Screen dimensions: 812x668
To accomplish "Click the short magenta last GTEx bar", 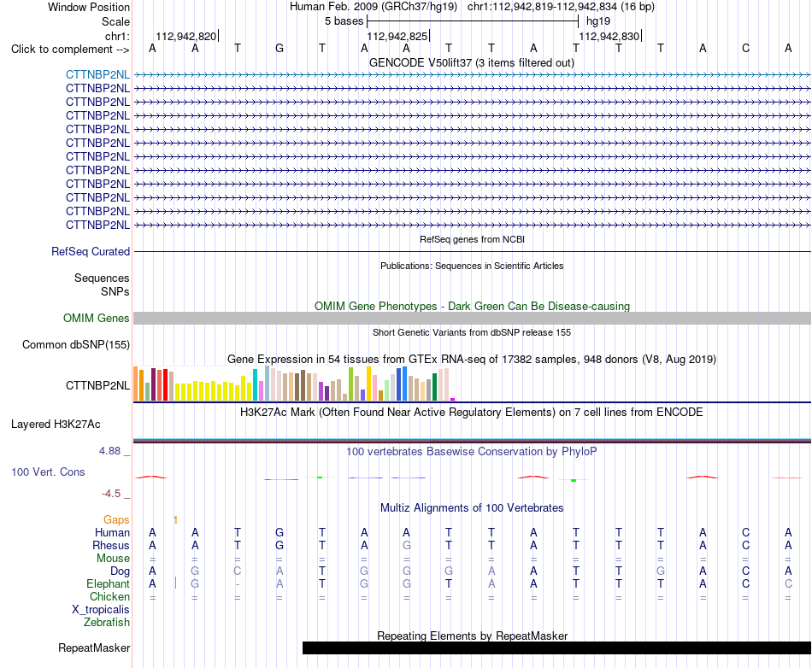I will click(453, 400).
